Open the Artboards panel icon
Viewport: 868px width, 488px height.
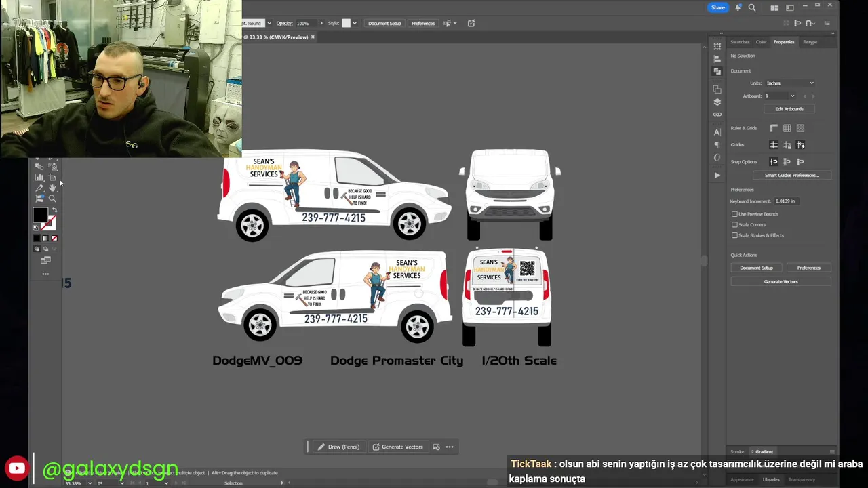point(717,89)
